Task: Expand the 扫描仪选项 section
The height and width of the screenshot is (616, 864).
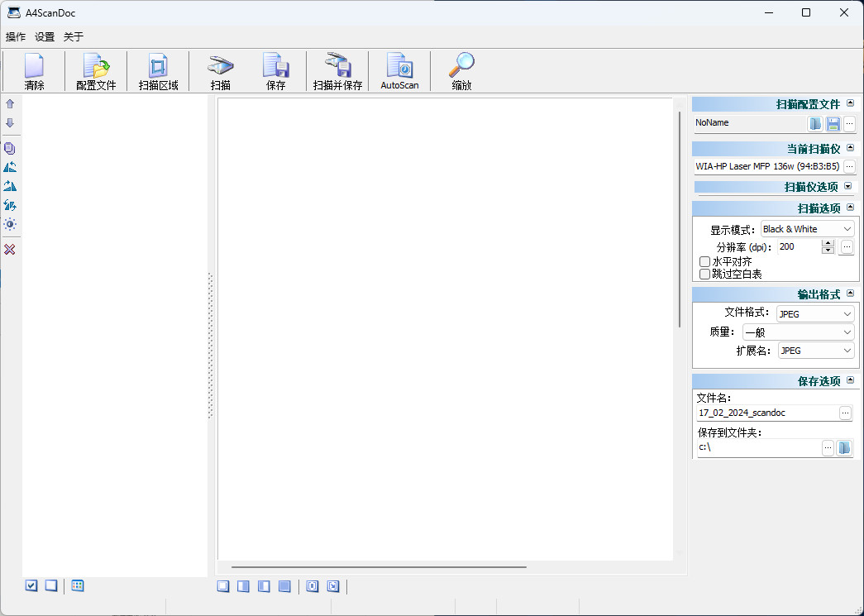Action: [x=848, y=186]
